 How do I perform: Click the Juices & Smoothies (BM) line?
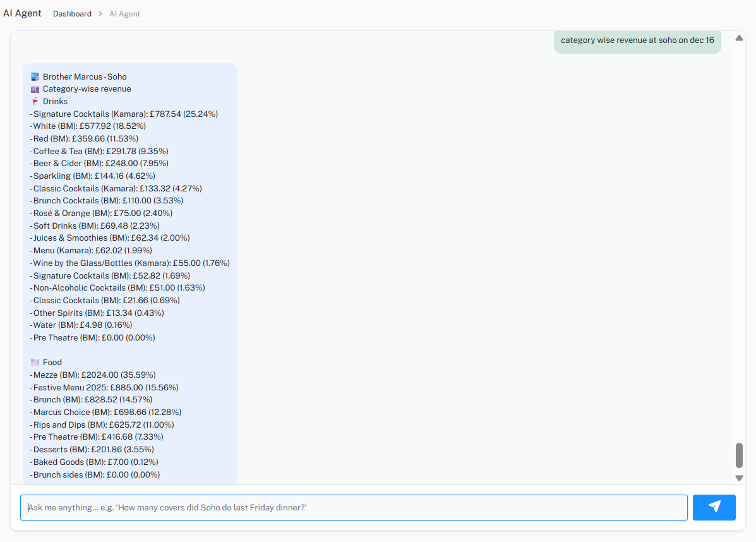coord(110,238)
